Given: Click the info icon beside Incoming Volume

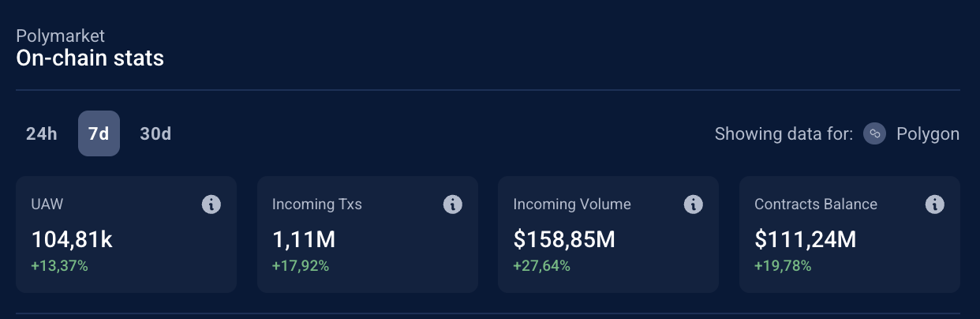Looking at the screenshot, I should click(693, 205).
